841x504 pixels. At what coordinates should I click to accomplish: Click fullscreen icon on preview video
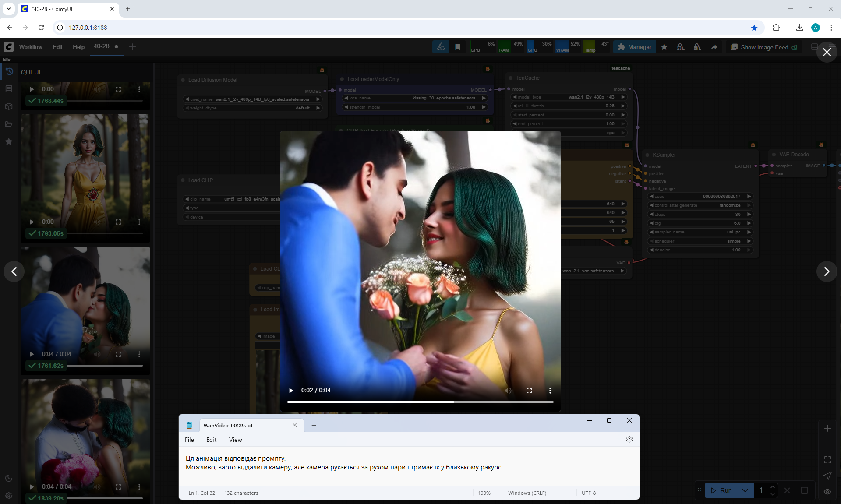tap(529, 391)
